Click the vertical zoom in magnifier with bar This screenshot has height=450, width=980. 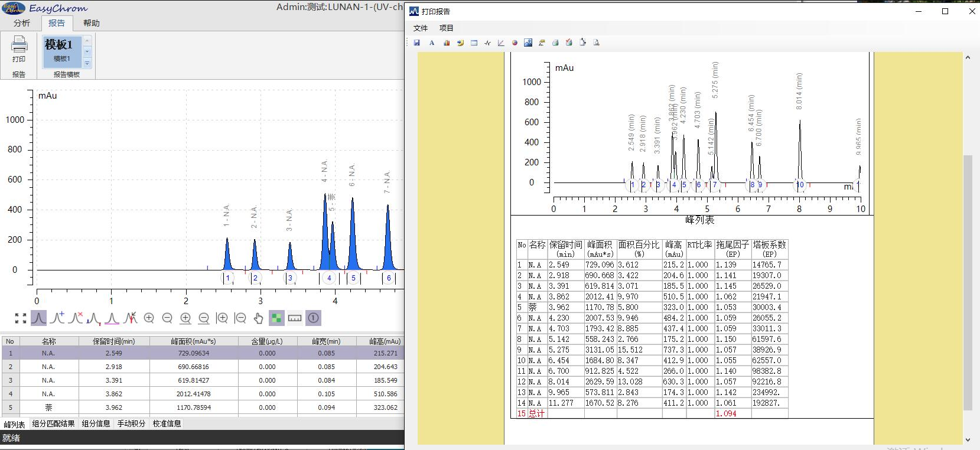tap(222, 318)
